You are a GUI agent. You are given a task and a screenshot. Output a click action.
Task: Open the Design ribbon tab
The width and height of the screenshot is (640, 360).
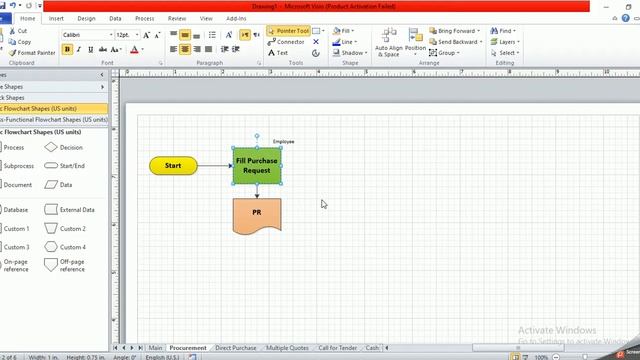pyautogui.click(x=86, y=18)
